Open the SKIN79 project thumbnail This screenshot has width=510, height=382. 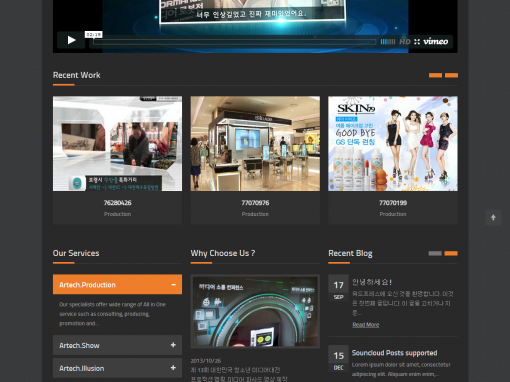coord(393,144)
